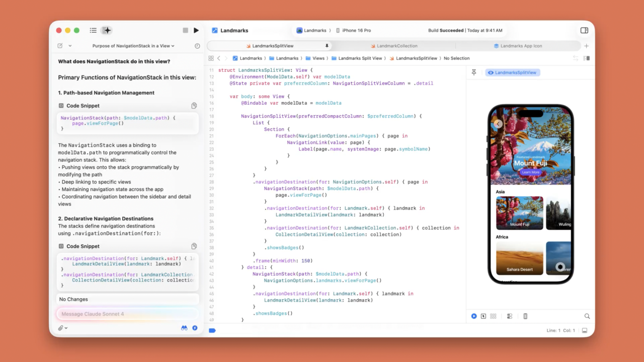Open the conversation history clock icon
Viewport: 644px width, 362px height.
[x=197, y=46]
